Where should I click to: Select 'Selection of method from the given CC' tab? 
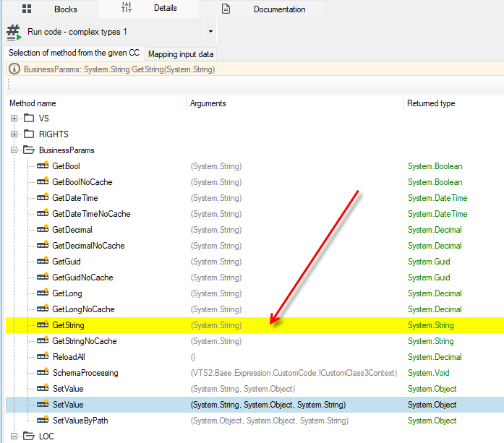pos(74,53)
